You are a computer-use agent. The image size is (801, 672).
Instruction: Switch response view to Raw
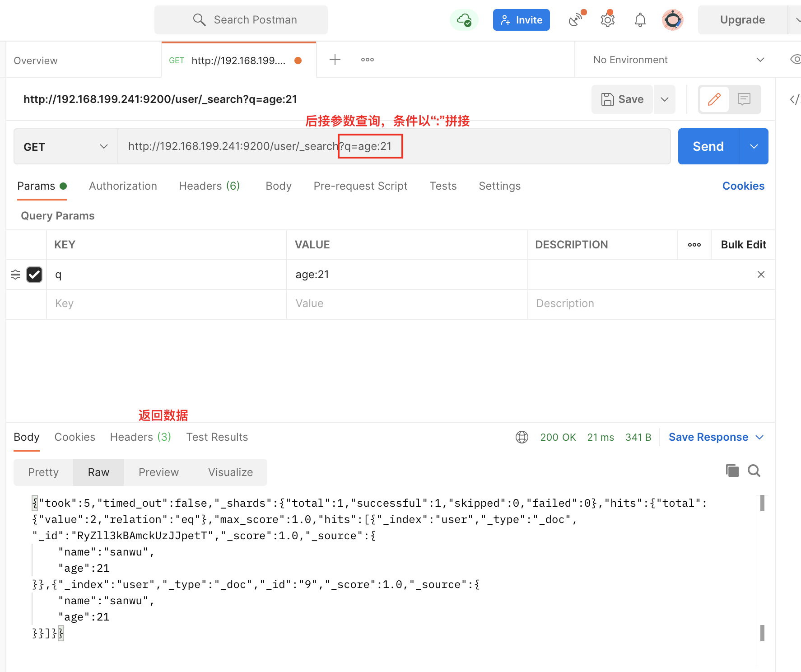98,472
